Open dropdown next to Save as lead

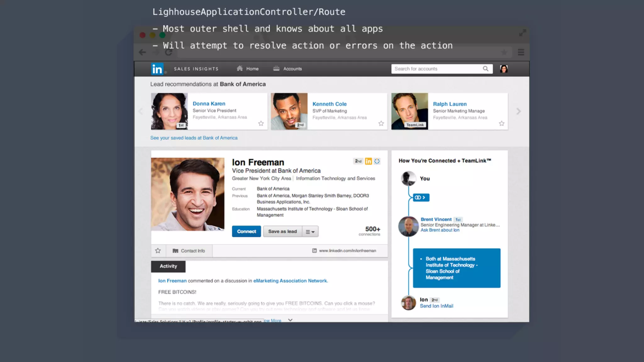pyautogui.click(x=310, y=232)
